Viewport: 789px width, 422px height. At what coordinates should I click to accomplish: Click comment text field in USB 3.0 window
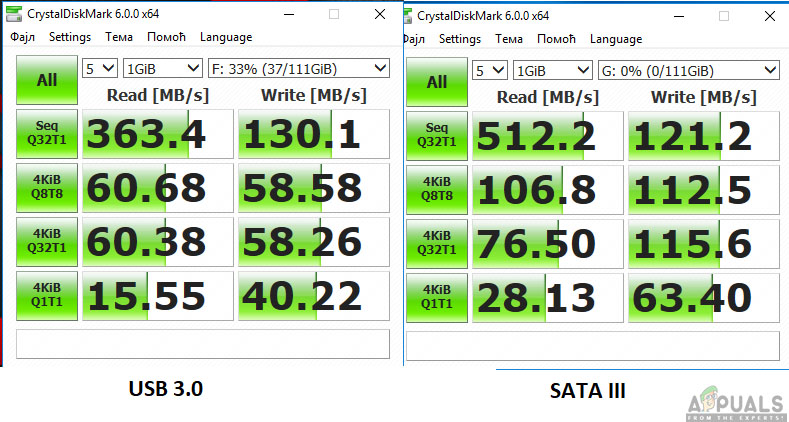point(203,344)
